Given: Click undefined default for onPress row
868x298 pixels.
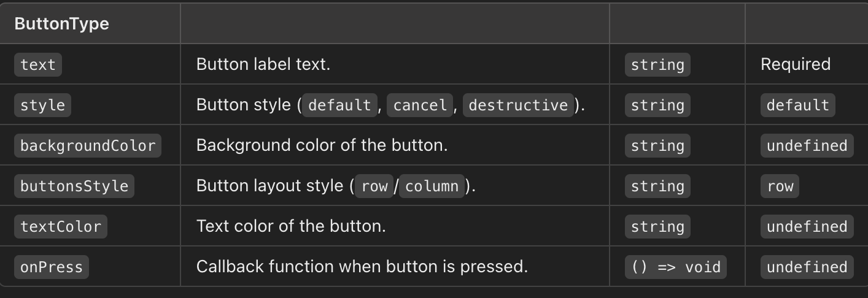Looking at the screenshot, I should (807, 267).
